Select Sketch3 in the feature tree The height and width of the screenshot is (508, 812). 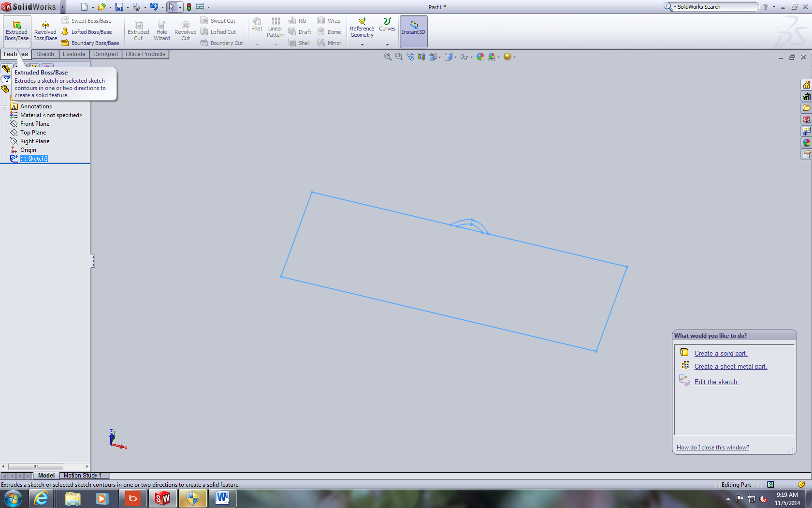pyautogui.click(x=34, y=159)
